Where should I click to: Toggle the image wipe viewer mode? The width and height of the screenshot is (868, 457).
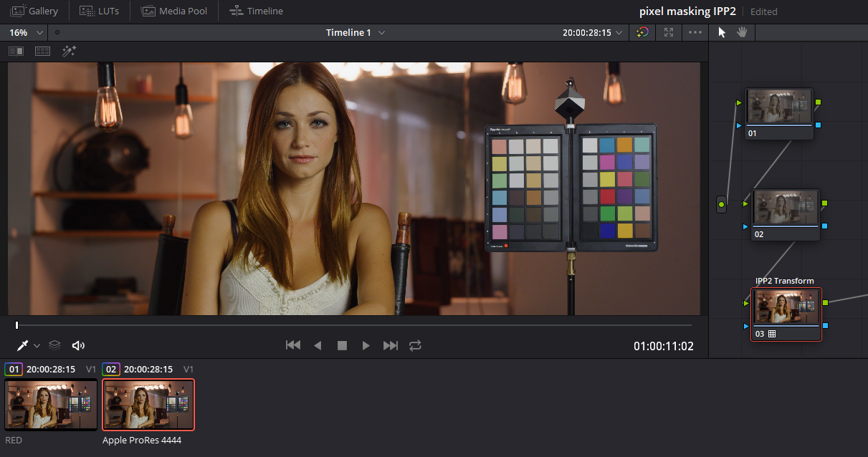click(16, 52)
